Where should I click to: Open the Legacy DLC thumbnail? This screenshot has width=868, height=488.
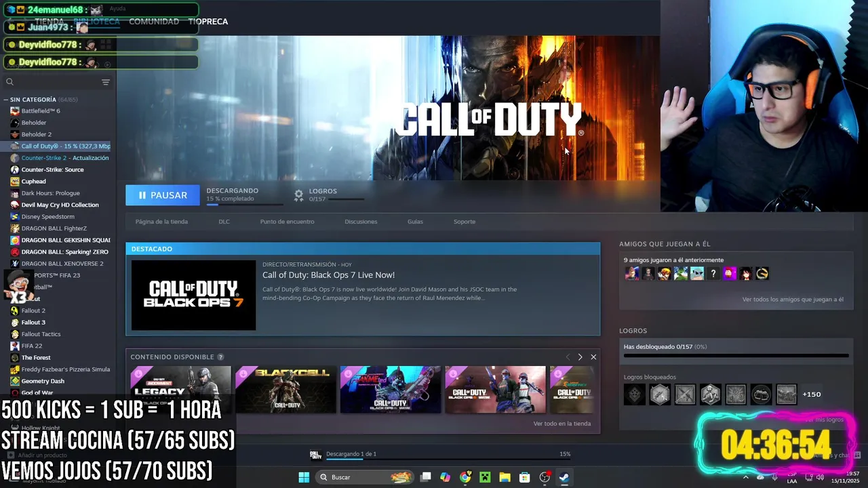tap(180, 390)
